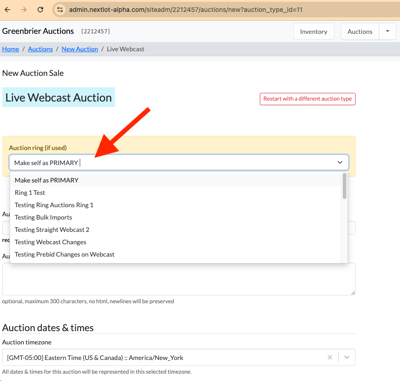Click the Auction timezone label
The image size is (400, 381).
[x=27, y=342]
